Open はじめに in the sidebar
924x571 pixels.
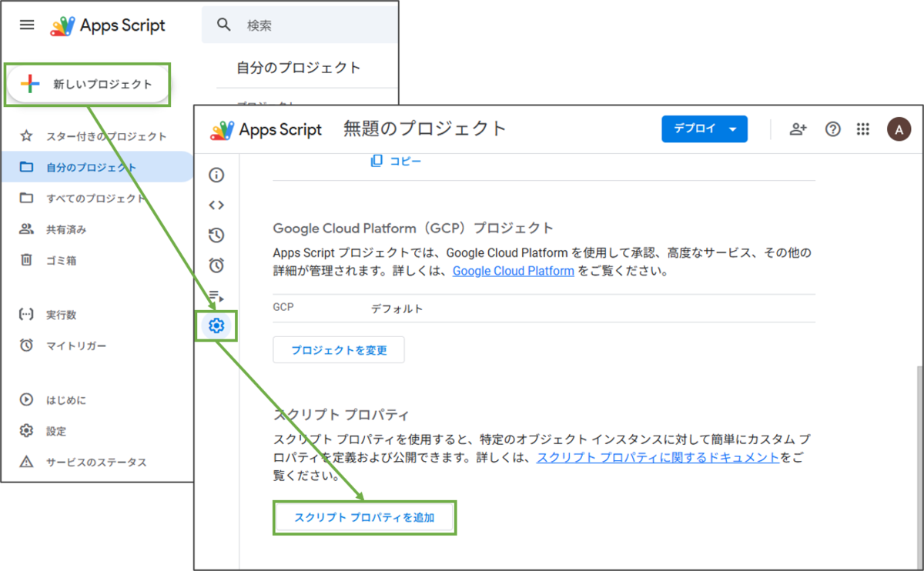pos(66,400)
